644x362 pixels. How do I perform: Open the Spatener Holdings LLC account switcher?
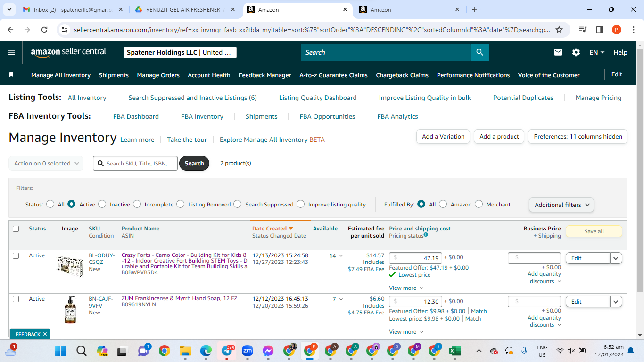(x=180, y=52)
